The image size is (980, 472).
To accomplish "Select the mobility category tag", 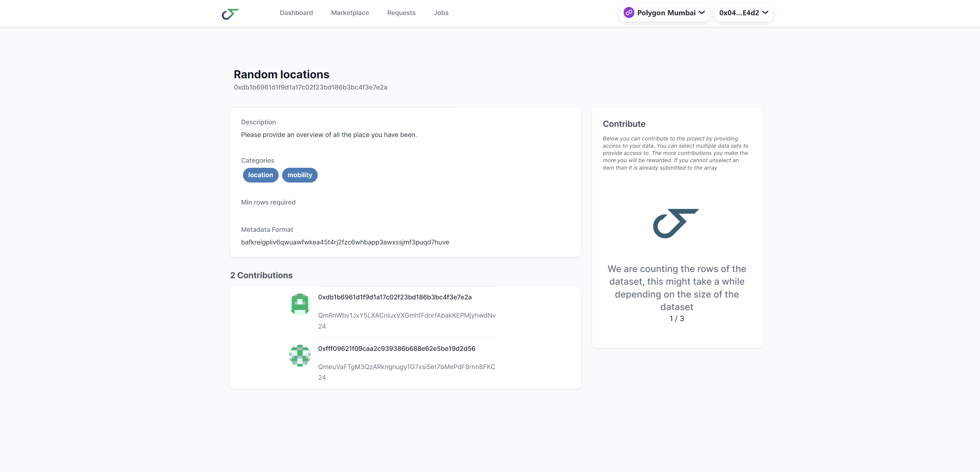I will [x=300, y=175].
